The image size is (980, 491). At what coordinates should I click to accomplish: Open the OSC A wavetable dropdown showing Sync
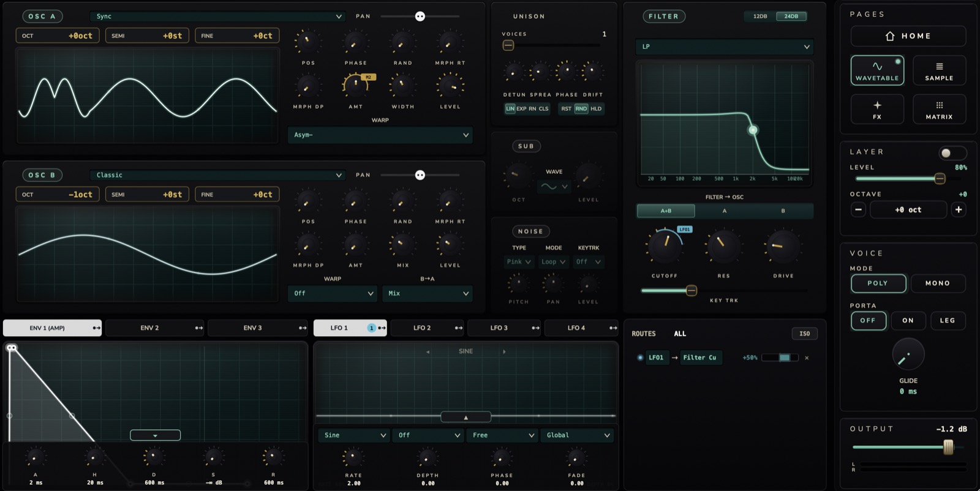[218, 17]
